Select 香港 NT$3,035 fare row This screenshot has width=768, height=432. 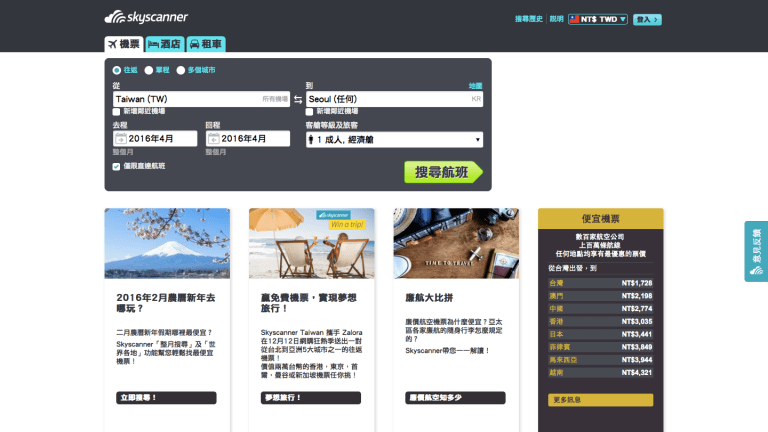600,321
